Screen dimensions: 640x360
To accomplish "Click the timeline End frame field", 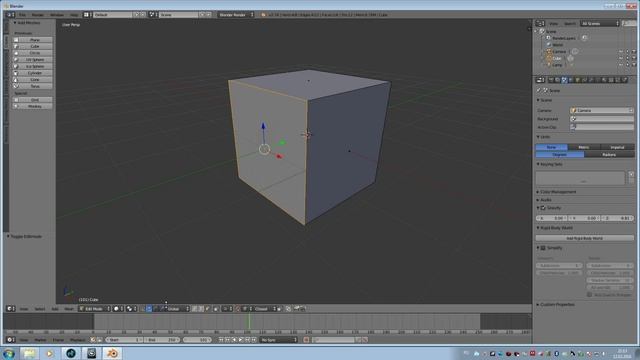I will point(162,340).
